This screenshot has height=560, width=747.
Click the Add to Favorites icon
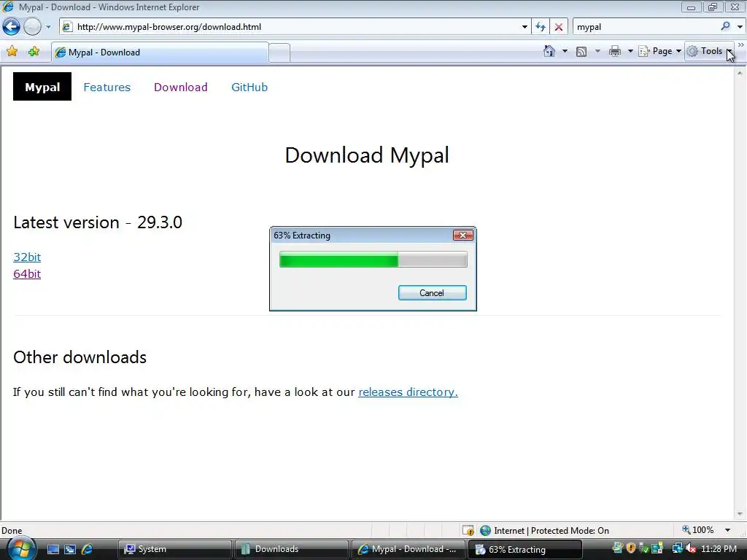34,52
